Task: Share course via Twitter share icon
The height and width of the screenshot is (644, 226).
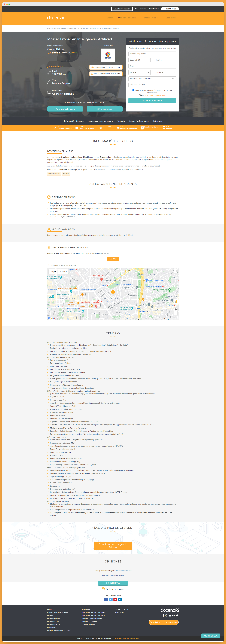Action: coord(110,599)
